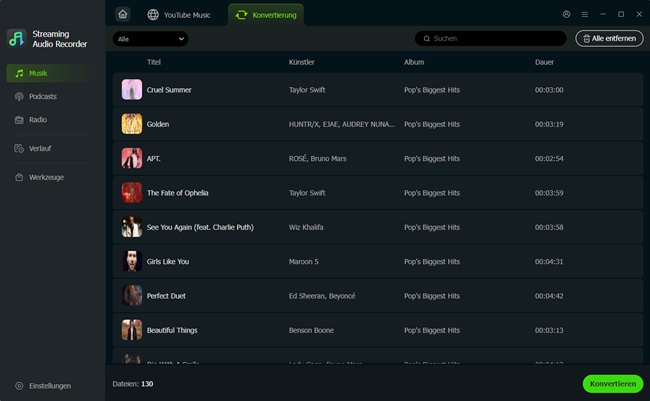Viewport: 650px width, 401px height.
Task: Select Musik in the sidebar
Action: pos(49,73)
